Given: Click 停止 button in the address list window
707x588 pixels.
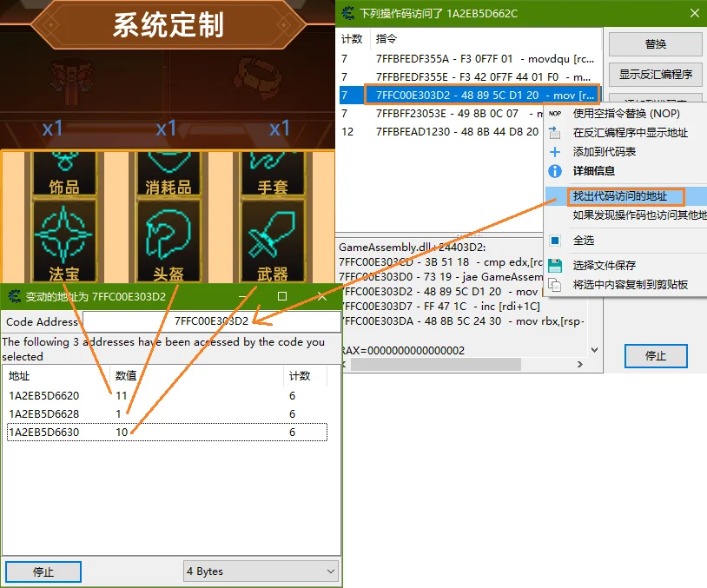Looking at the screenshot, I should [x=43, y=571].
